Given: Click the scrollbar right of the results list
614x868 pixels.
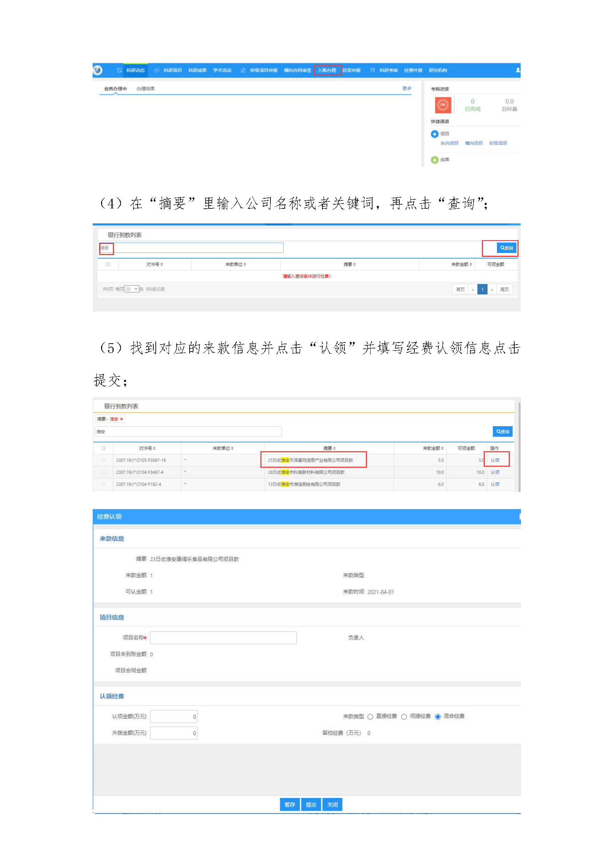Looking at the screenshot, I should pyautogui.click(x=519, y=446).
